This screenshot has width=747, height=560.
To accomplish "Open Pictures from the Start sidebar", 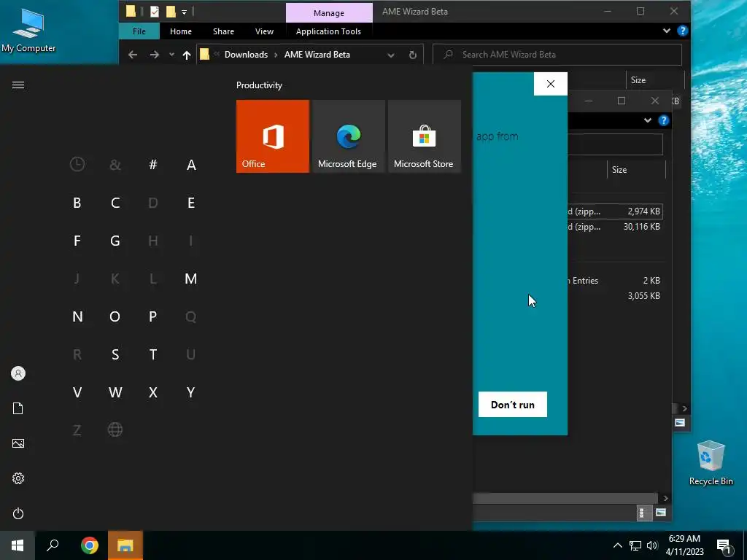I will click(18, 443).
